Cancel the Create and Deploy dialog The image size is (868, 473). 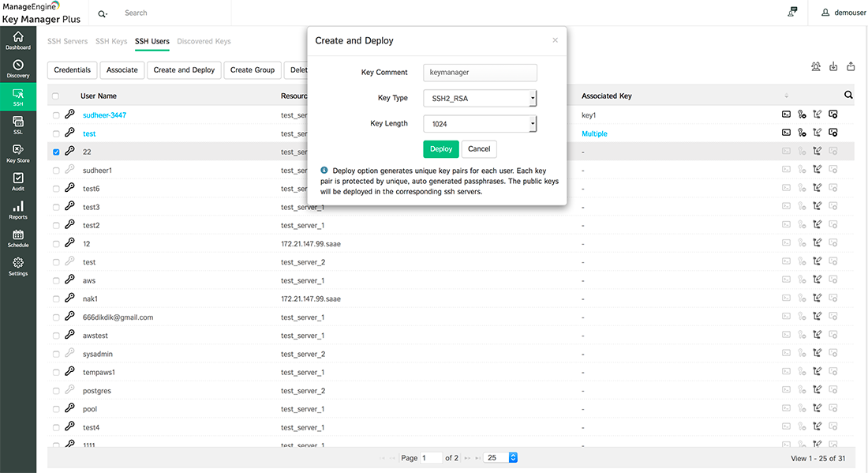point(479,148)
